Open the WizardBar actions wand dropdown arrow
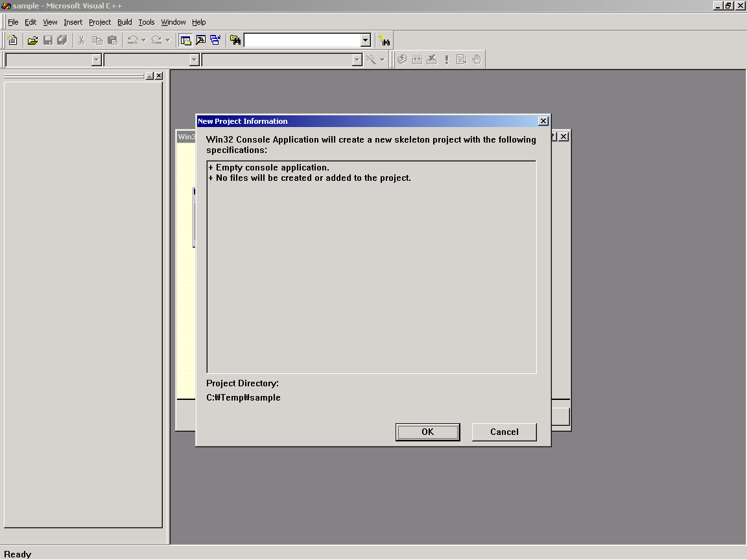747x560 pixels. pos(382,60)
